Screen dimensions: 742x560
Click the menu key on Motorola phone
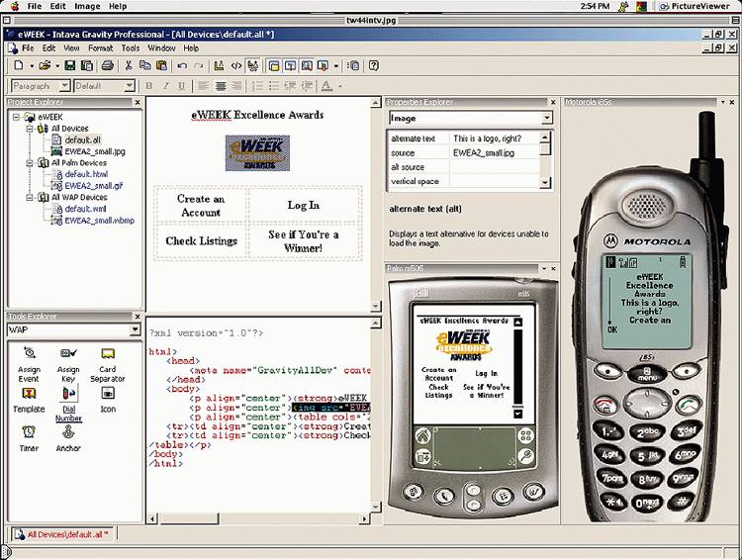(646, 374)
